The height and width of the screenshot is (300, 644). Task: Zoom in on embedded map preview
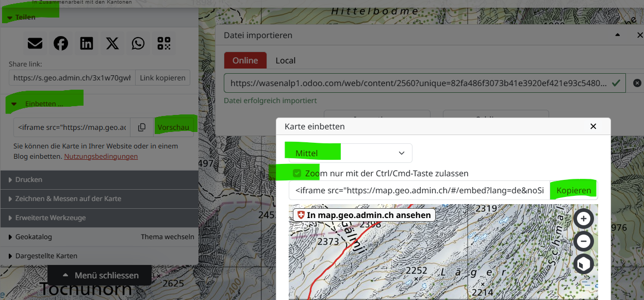tap(584, 219)
